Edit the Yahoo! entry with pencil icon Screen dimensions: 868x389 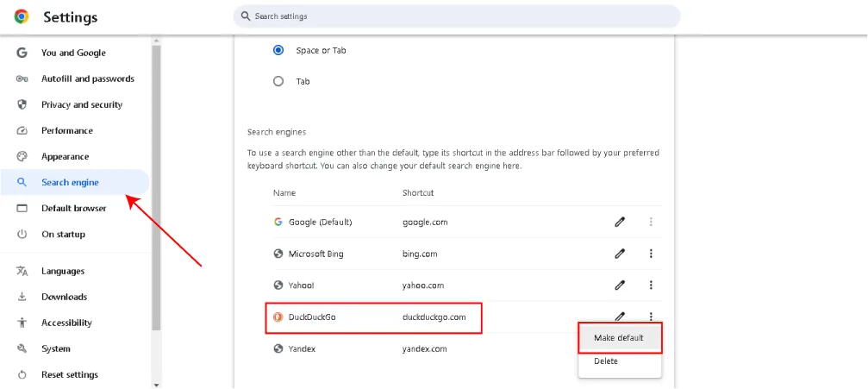tap(620, 285)
